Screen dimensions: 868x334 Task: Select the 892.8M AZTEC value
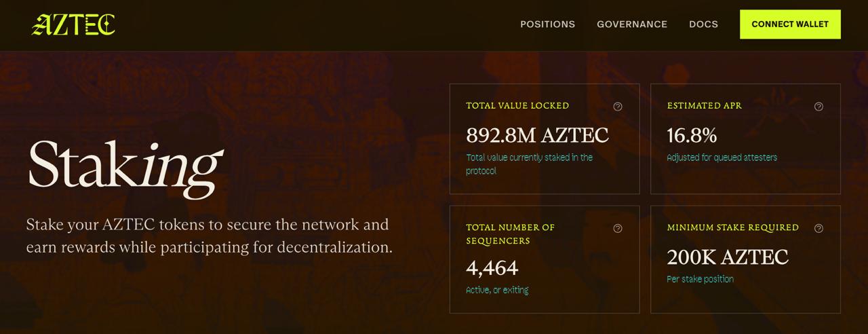(537, 136)
